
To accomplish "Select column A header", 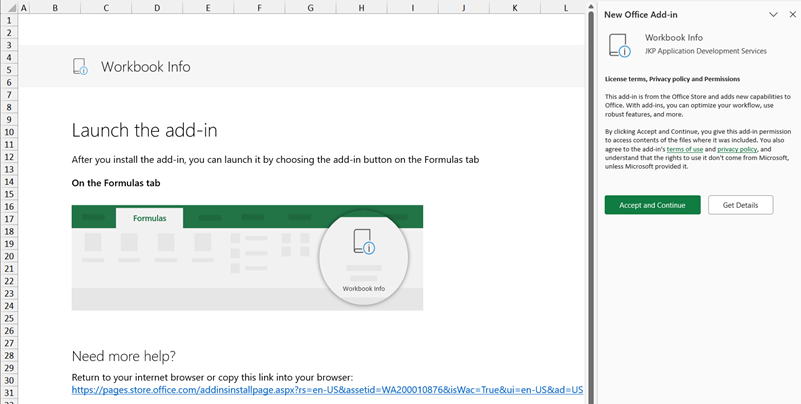I will click(23, 8).
